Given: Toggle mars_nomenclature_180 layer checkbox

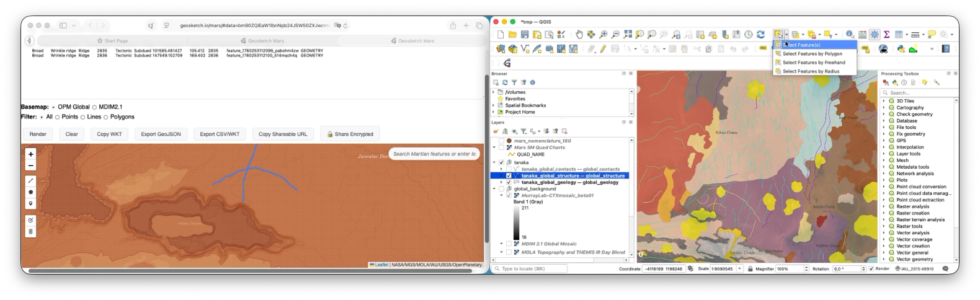Looking at the screenshot, I should (x=502, y=141).
